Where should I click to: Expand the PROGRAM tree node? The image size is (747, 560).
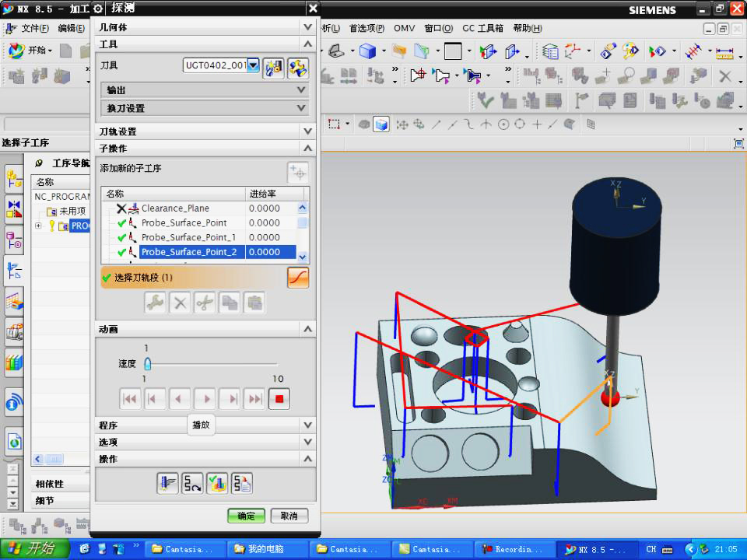coord(38,226)
